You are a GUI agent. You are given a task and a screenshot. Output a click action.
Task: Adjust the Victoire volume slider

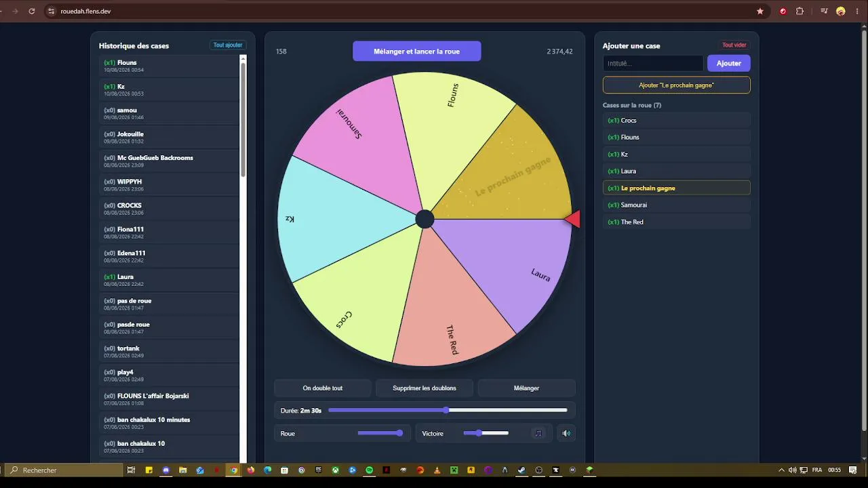tap(486, 433)
